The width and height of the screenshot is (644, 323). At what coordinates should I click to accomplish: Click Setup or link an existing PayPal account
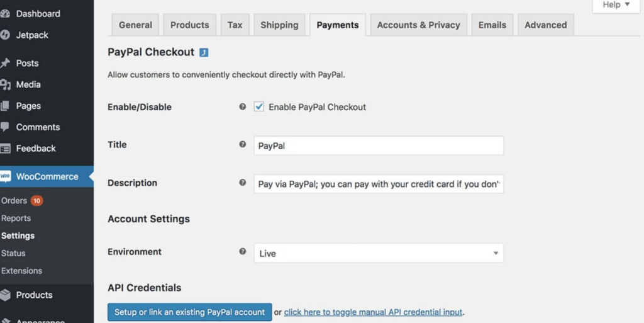[x=189, y=312]
